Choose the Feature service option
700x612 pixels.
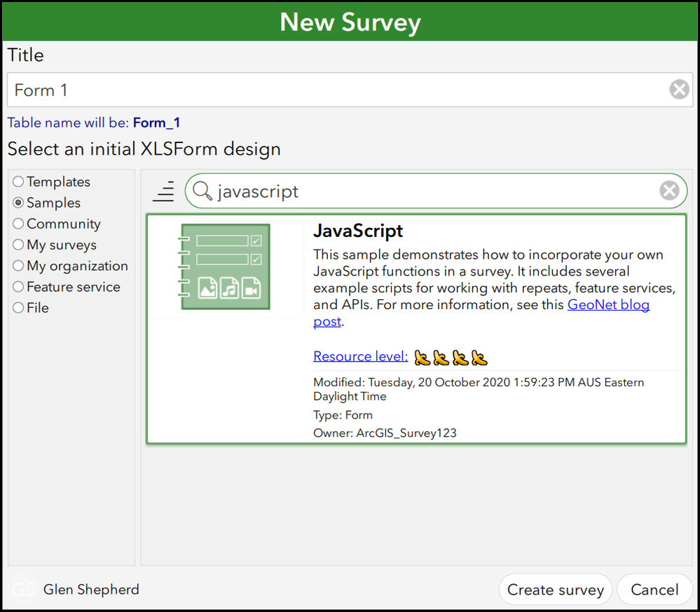18,287
